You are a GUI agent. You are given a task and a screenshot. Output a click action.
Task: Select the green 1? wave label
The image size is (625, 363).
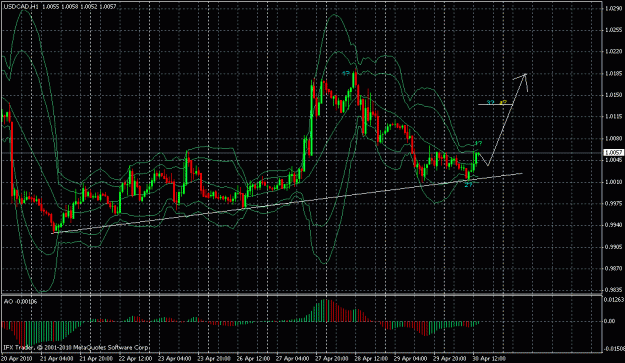pyautogui.click(x=479, y=143)
